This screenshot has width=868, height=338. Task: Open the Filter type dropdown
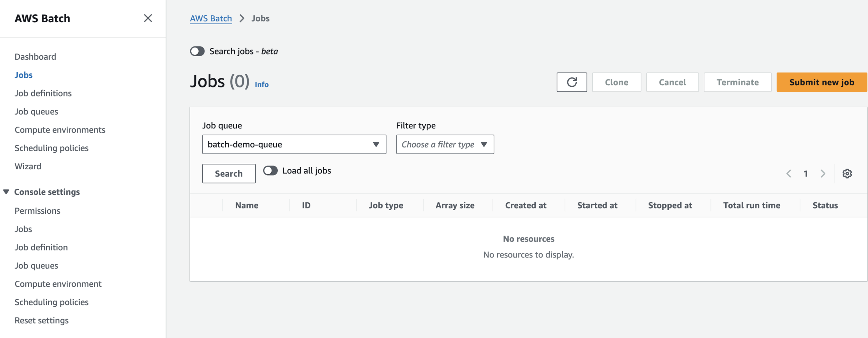pyautogui.click(x=445, y=144)
